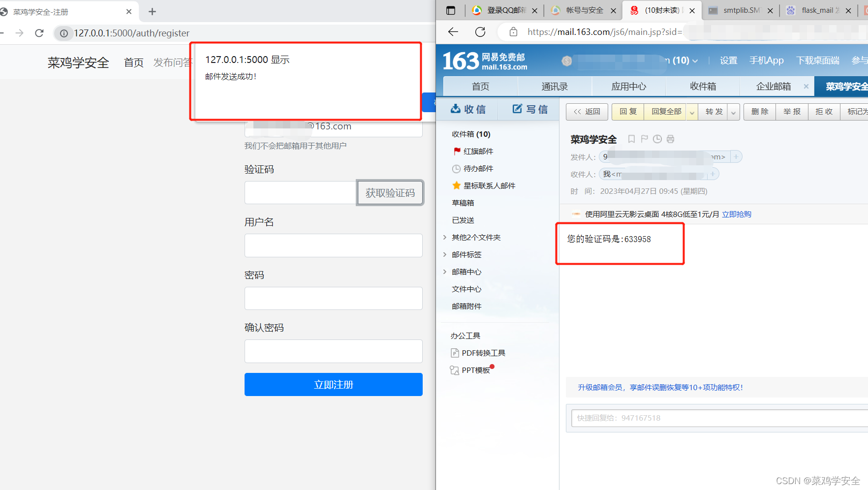This screenshot has width=868, height=490.
Task: Close the 企业邮箱 tab
Action: pyautogui.click(x=806, y=86)
